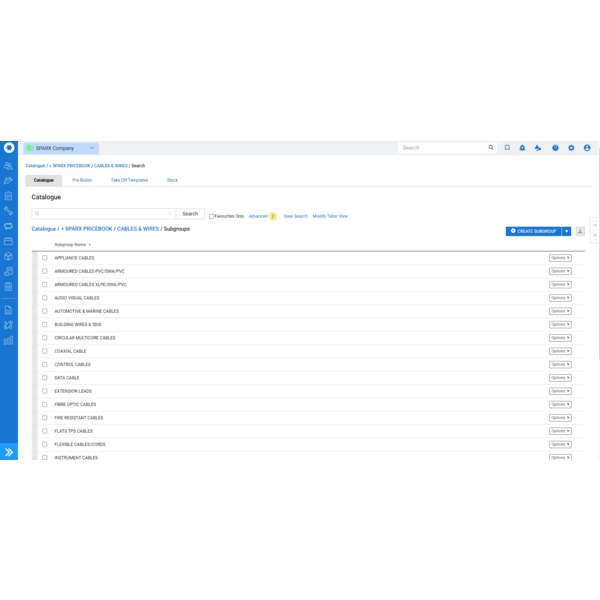The width and height of the screenshot is (600, 600).
Task: Open the notifications bell icon
Action: 522,148
